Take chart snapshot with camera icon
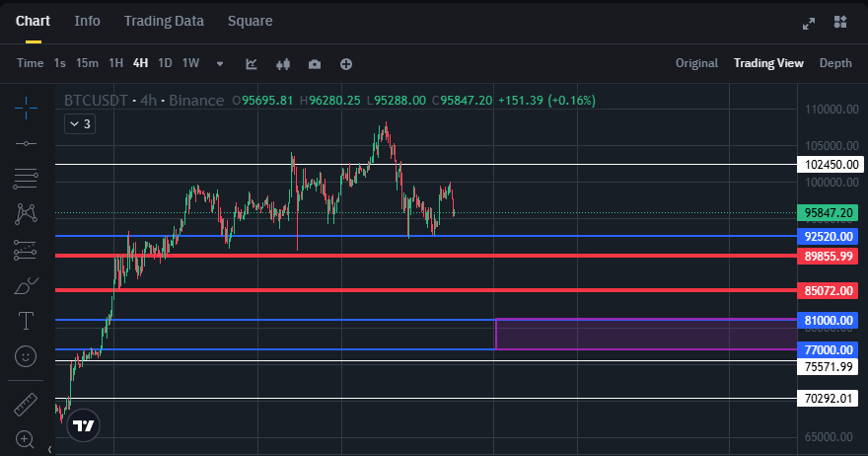The width and height of the screenshot is (868, 456). pos(315,64)
